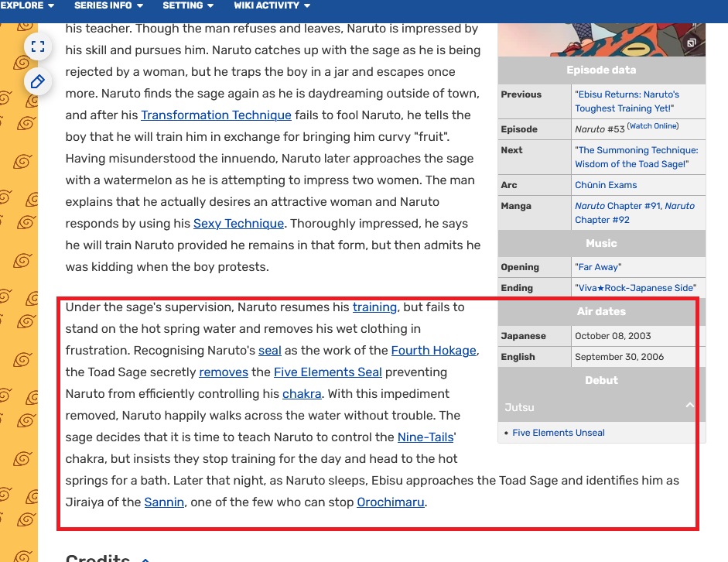
Task: Open the Sexy Technique link
Action: click(238, 224)
